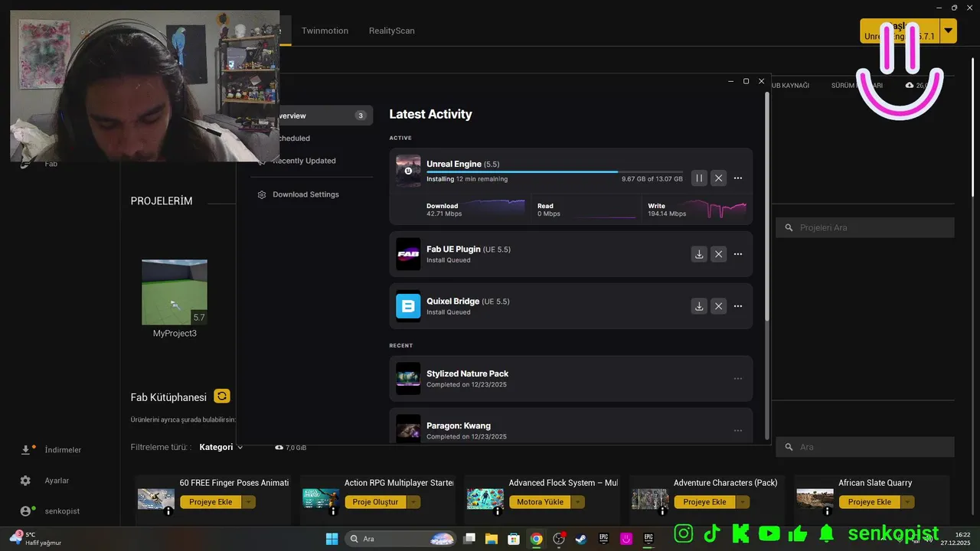Expand the Kategori filter dropdown
The height and width of the screenshot is (551, 980).
[221, 447]
